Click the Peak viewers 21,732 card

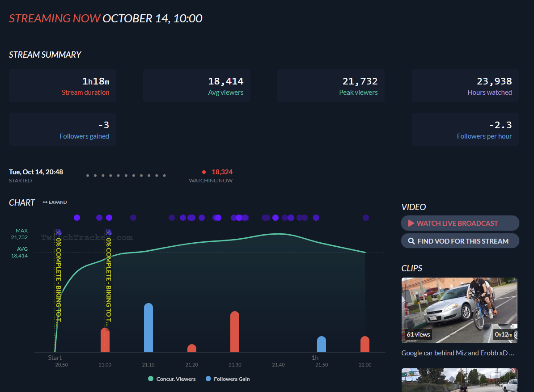pos(331,85)
